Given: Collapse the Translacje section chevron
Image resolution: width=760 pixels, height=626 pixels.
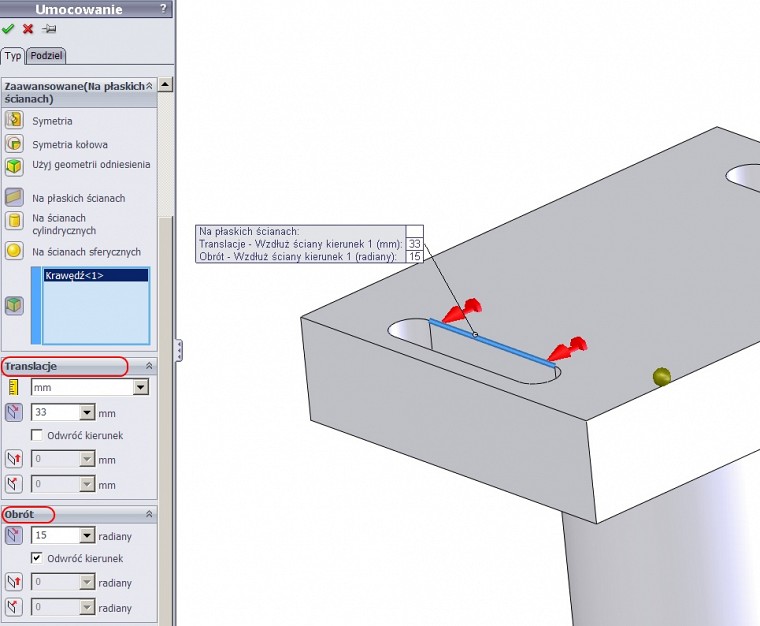Looking at the screenshot, I should [x=149, y=366].
